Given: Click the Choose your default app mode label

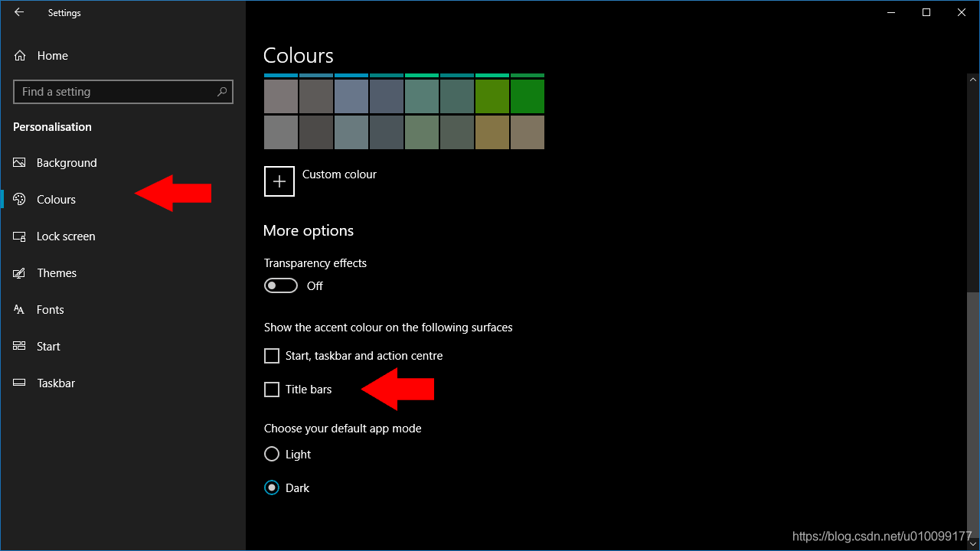Looking at the screenshot, I should point(343,429).
